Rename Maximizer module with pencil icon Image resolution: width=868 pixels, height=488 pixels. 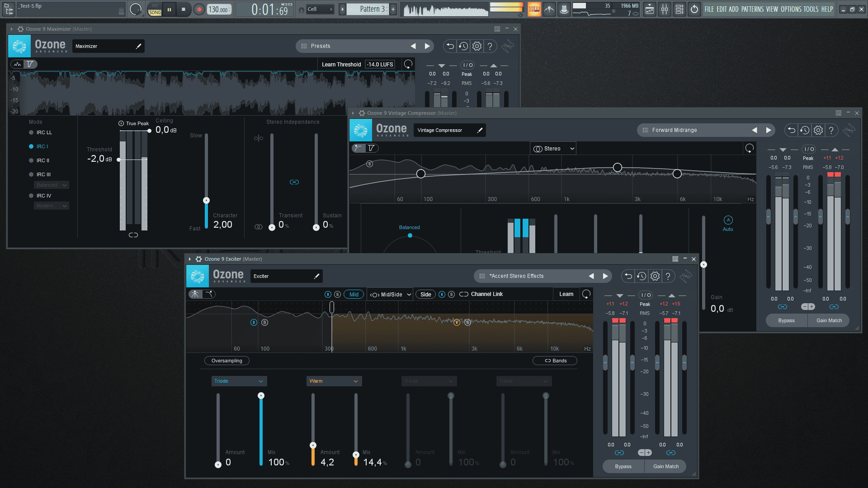pos(139,46)
